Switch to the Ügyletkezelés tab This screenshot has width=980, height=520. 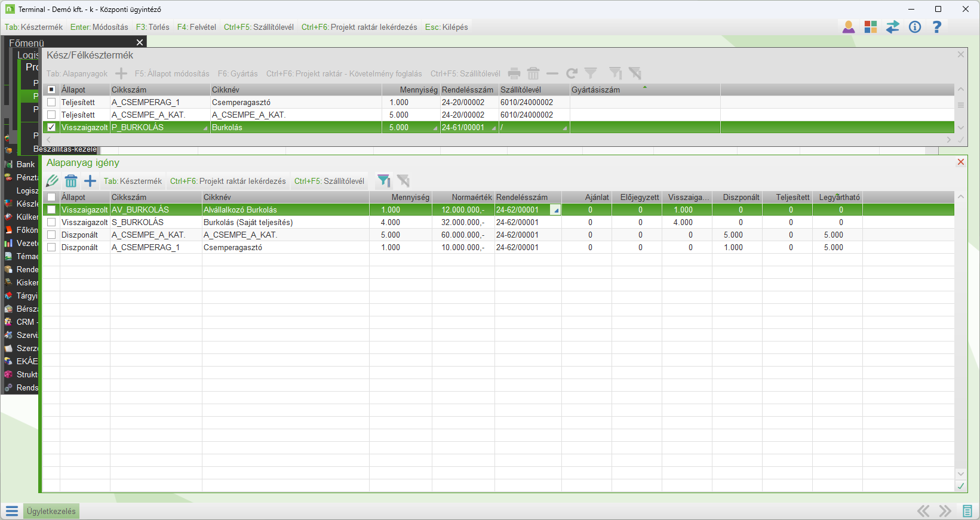click(51, 511)
